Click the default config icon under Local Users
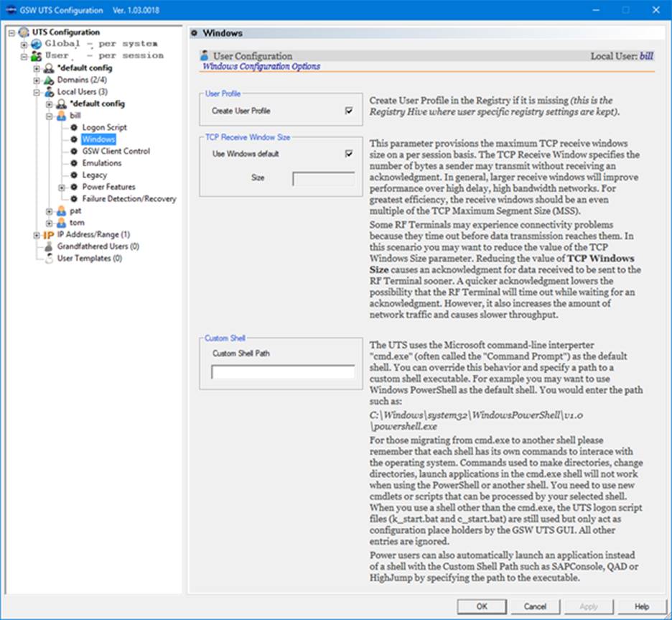This screenshot has width=672, height=620. click(62, 103)
